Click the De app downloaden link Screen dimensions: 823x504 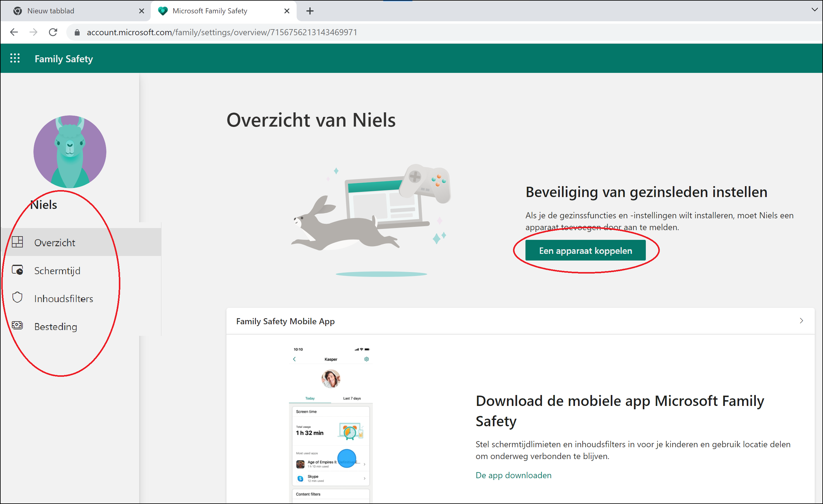coord(513,475)
